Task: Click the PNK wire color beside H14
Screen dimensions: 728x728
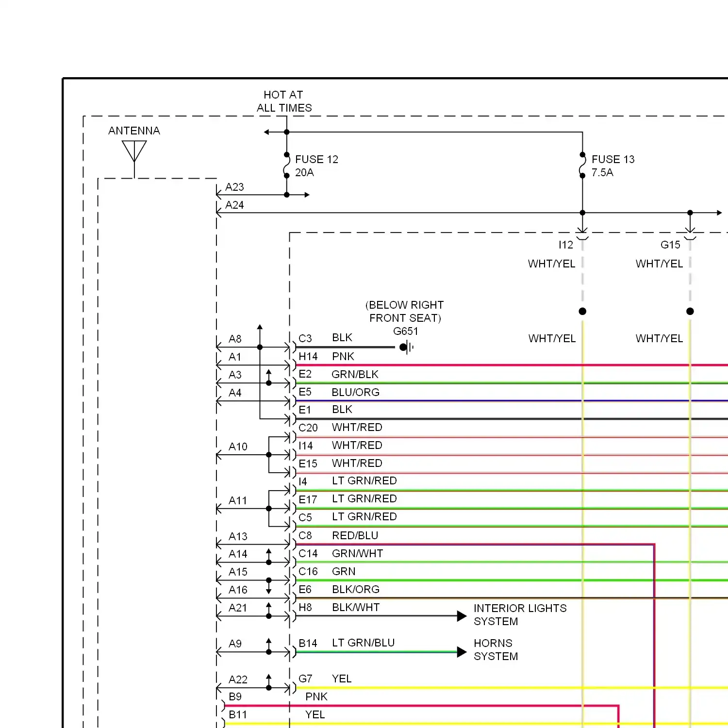Action: [x=343, y=356]
